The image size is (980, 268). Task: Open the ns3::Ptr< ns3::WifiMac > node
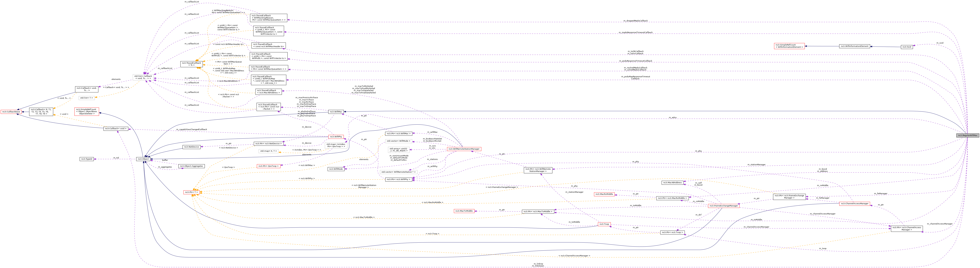pos(399,134)
